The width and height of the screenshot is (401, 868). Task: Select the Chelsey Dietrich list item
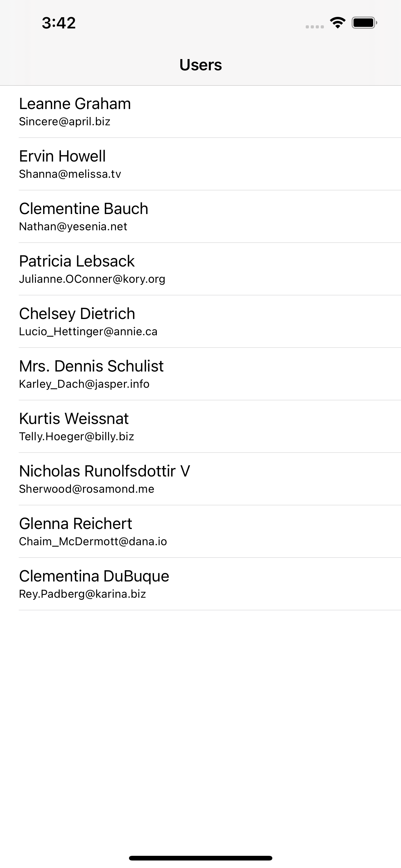[x=201, y=322]
